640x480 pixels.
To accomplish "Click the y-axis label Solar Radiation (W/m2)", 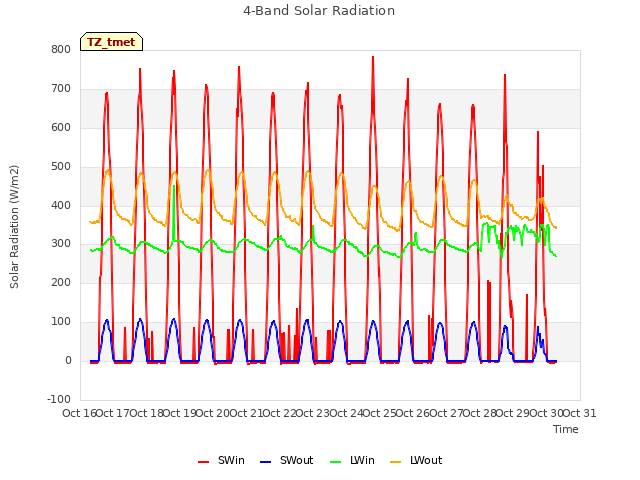I will 14,227.
